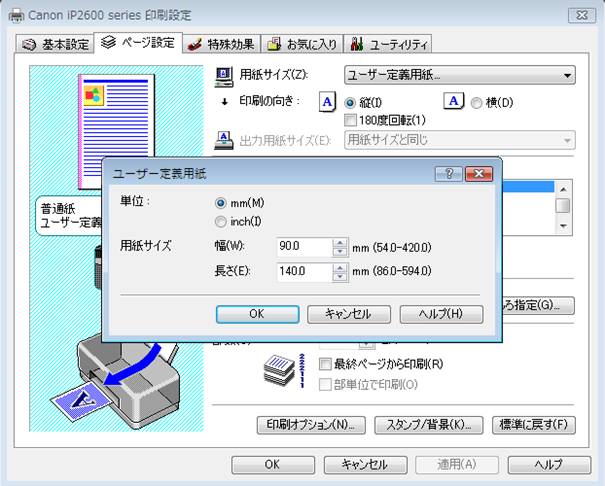
Task: Click the partially hidden 指定(G) button
Action: click(x=538, y=305)
